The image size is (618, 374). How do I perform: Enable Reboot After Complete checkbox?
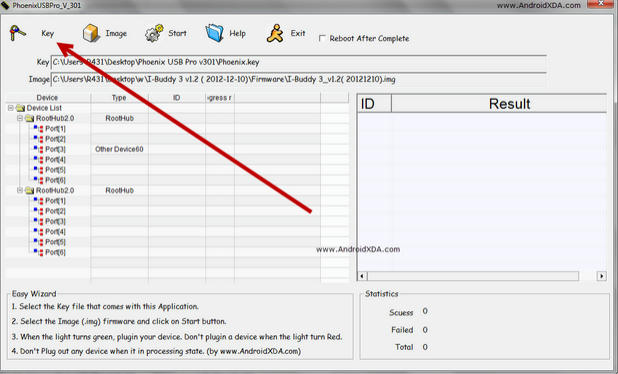point(322,39)
